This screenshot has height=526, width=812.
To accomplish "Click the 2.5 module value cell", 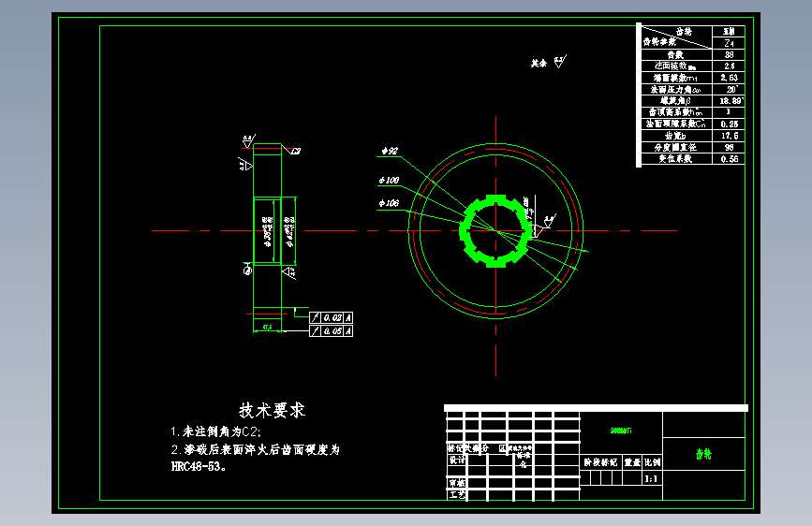I will pos(729,66).
